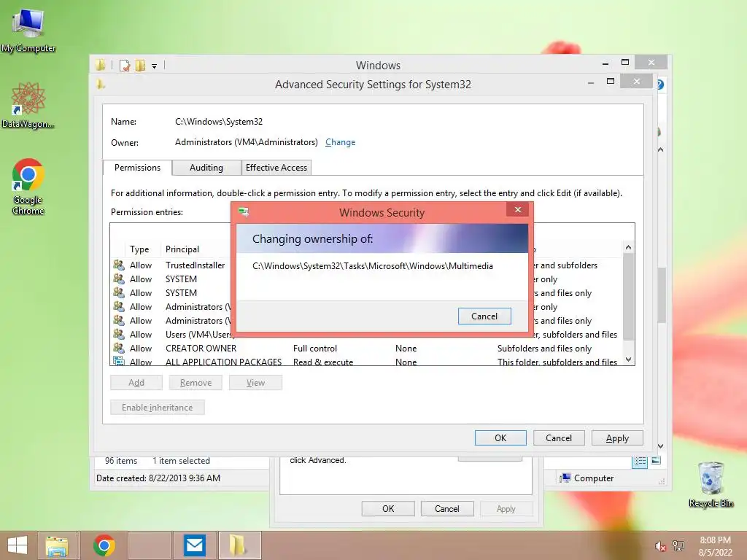Switch Explorer to details view icon
Image resolution: width=747 pixels, height=560 pixels.
point(640,461)
